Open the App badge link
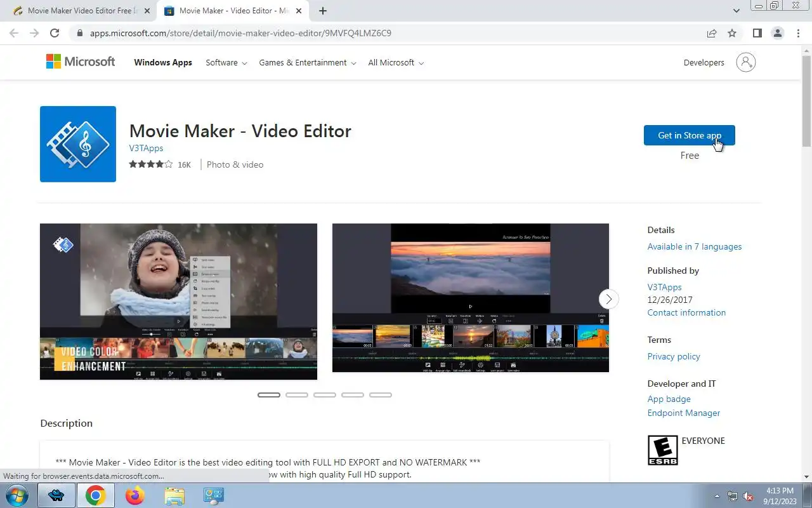The image size is (812, 508). [x=669, y=399]
